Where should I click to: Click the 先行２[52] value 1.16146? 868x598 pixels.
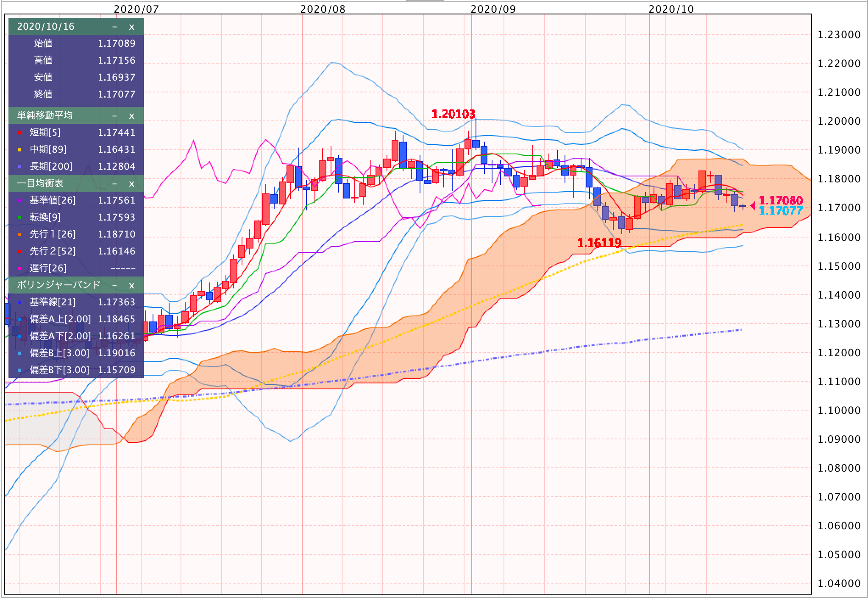coord(117,251)
